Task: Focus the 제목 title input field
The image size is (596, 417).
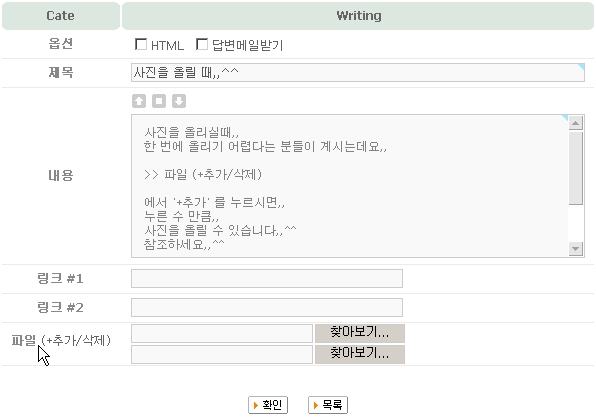Action: [358, 72]
